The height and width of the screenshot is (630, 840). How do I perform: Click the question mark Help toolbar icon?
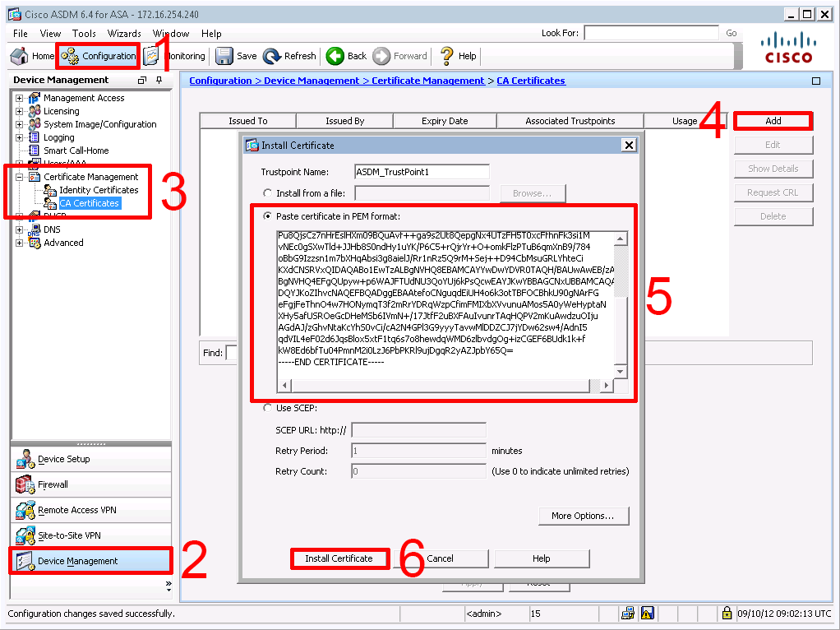(446, 56)
